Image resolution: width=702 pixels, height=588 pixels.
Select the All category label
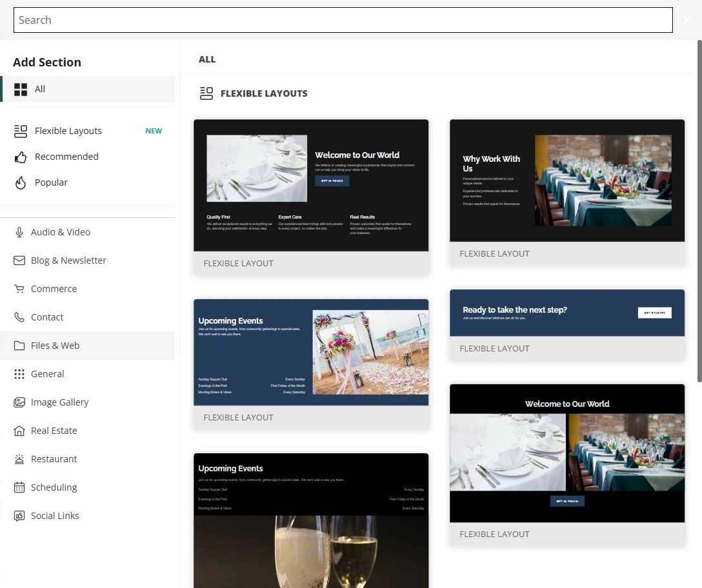pos(40,89)
